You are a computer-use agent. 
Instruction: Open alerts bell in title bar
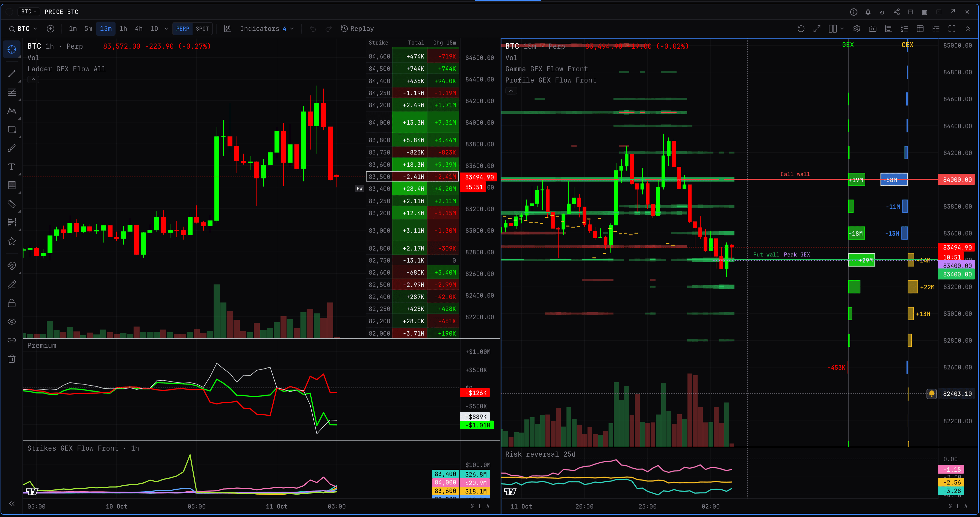click(x=868, y=12)
